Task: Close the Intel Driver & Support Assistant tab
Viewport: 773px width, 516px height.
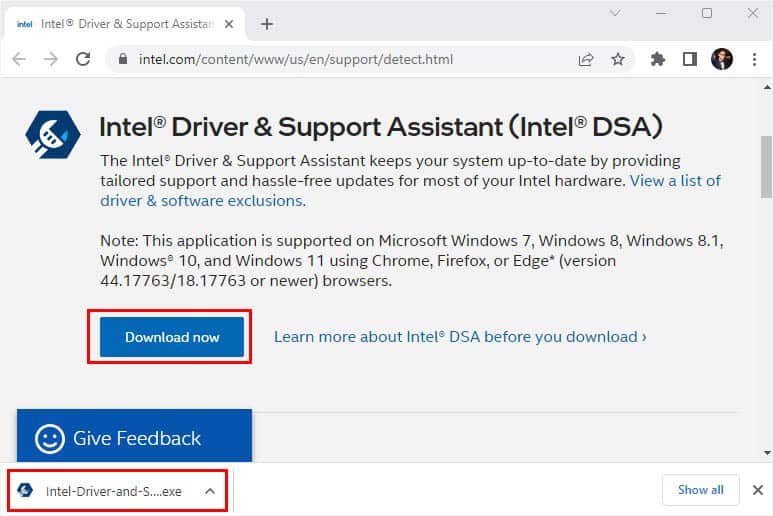Action: (x=229, y=24)
